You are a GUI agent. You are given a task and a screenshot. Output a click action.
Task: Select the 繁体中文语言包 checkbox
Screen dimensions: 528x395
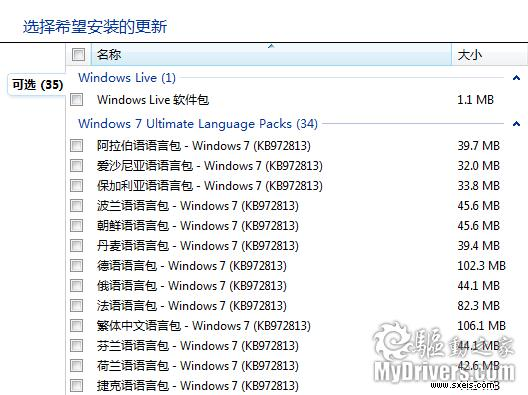(x=76, y=326)
